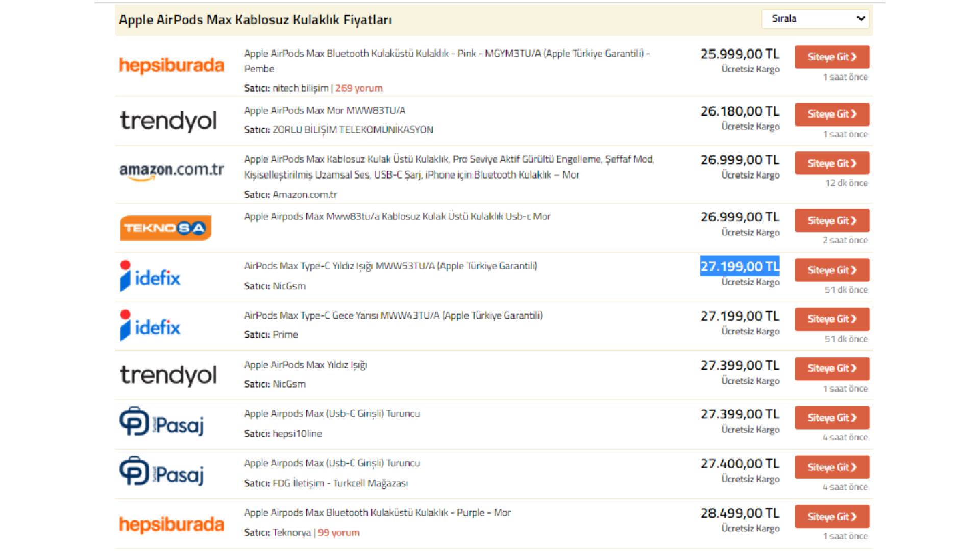
Task: Click the 25.999,00 TL price
Action: coord(740,54)
